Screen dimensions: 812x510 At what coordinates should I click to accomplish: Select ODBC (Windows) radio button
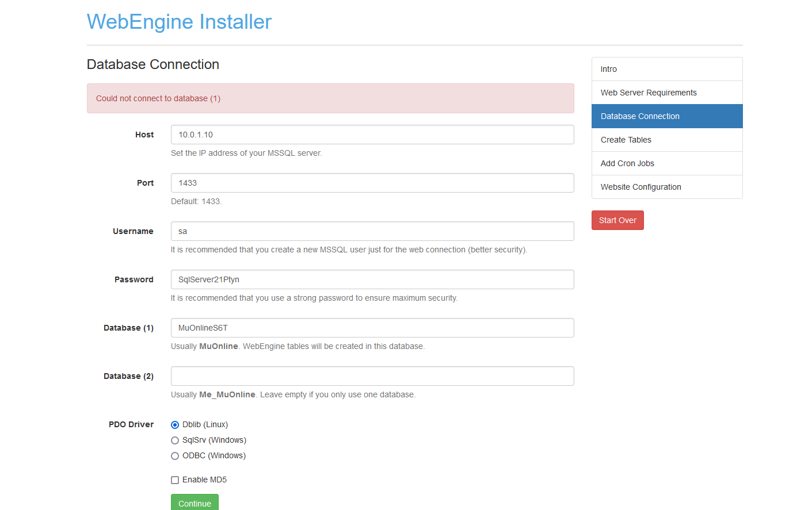pyautogui.click(x=175, y=456)
